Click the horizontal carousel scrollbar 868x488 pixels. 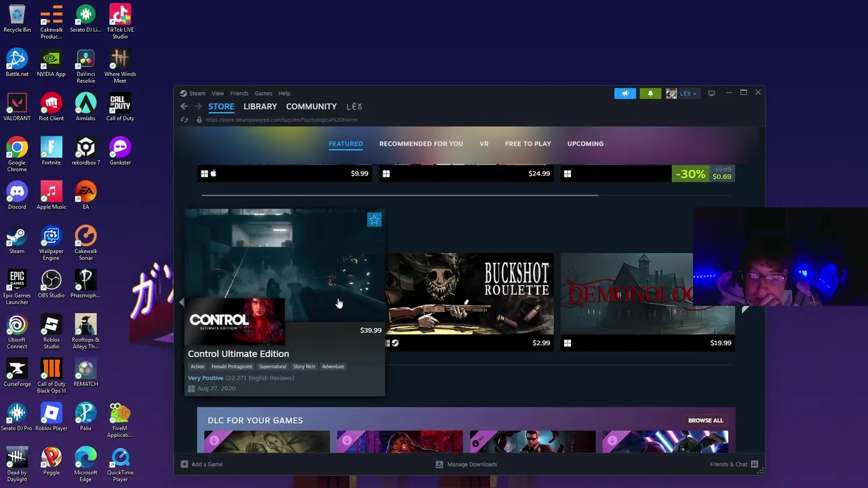[399, 195]
